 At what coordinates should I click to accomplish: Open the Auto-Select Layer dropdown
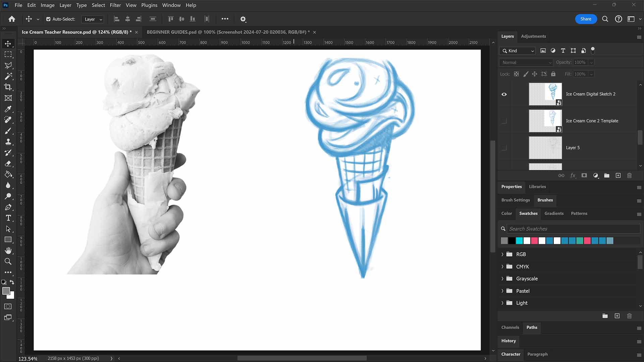click(x=93, y=19)
